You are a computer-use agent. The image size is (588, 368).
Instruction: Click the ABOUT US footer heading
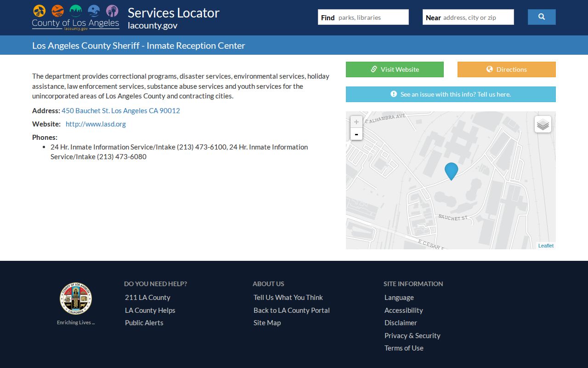(x=268, y=284)
